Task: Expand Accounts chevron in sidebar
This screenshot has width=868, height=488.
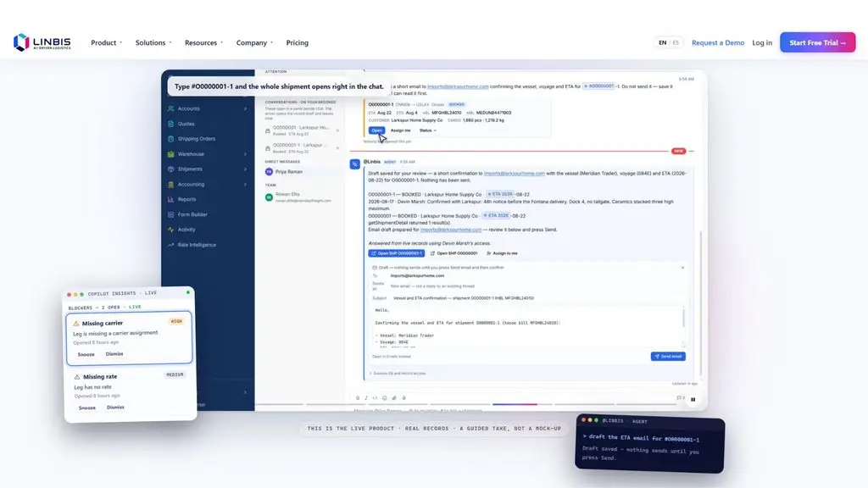Action: tap(245, 109)
